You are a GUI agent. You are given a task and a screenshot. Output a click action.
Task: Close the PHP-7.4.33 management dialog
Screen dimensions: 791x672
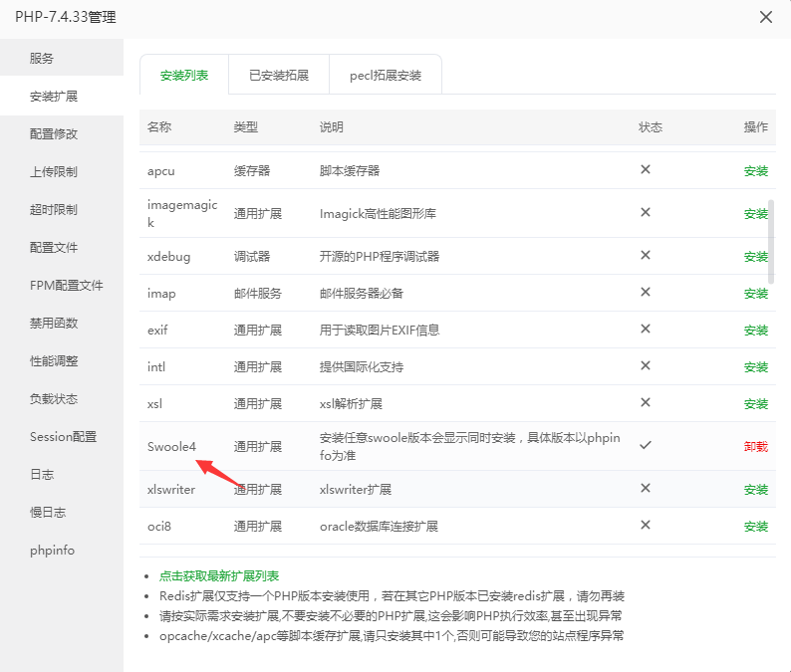pos(765,17)
